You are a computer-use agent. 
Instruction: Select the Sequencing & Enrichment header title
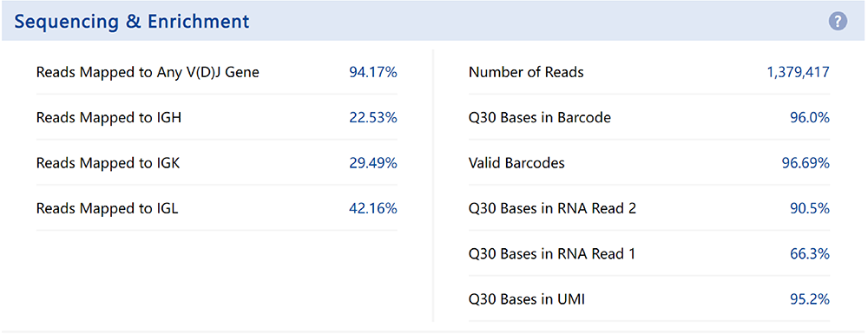coord(132,22)
